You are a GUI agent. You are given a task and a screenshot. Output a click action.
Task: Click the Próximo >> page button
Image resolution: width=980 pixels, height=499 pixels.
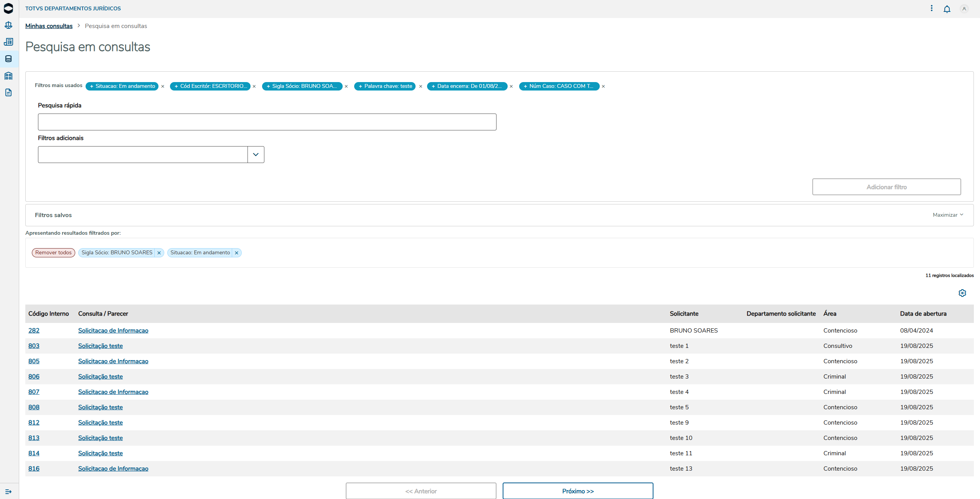[577, 491]
